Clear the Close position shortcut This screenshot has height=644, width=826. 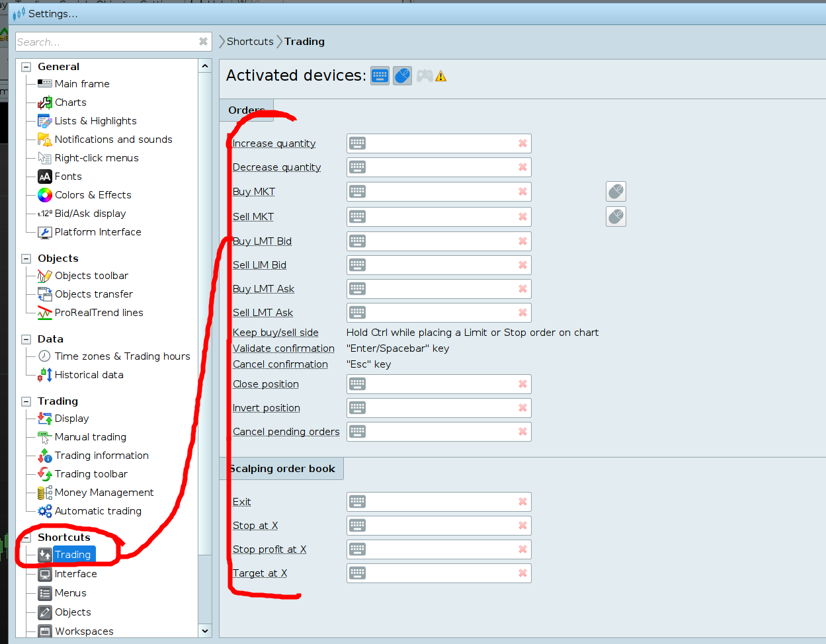522,384
